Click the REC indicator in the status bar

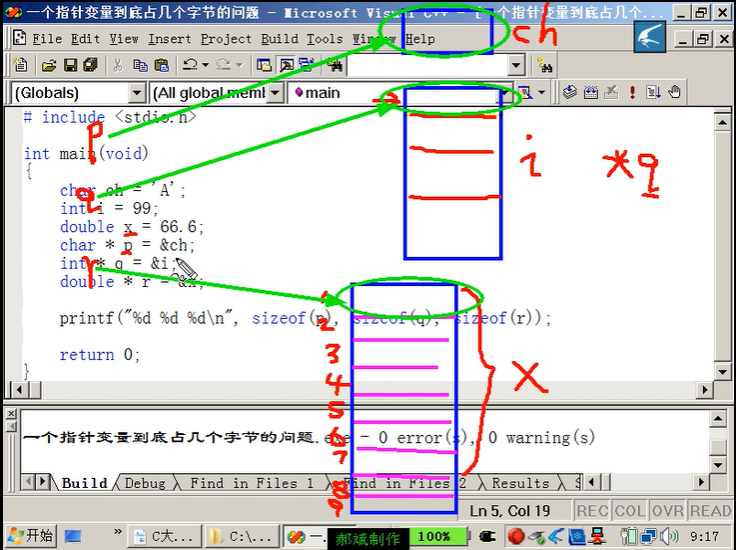click(x=592, y=511)
